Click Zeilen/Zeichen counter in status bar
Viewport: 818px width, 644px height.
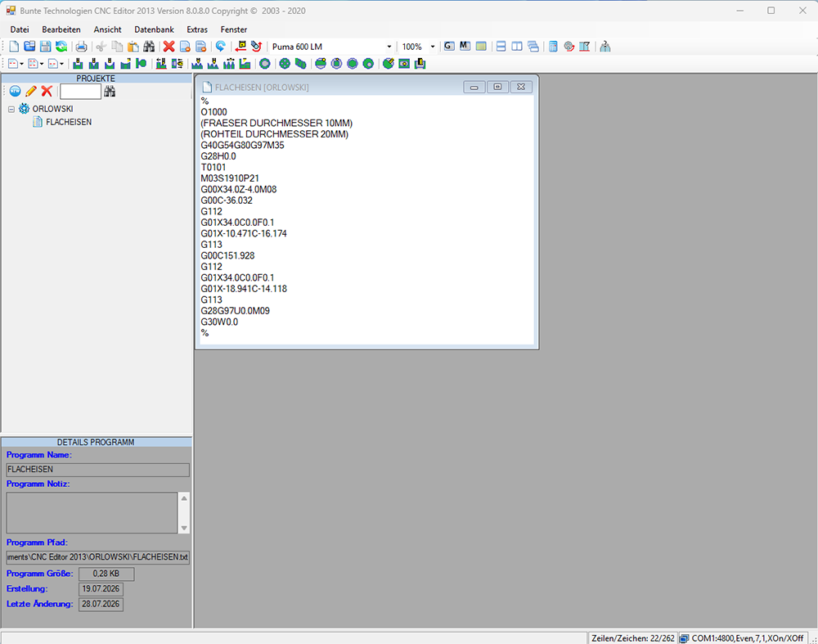[633, 638]
